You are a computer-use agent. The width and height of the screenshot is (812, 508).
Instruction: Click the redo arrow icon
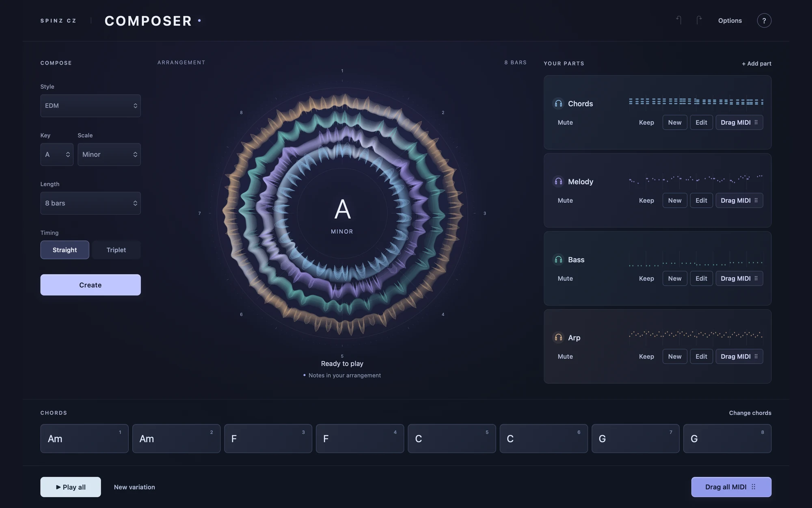[699, 20]
